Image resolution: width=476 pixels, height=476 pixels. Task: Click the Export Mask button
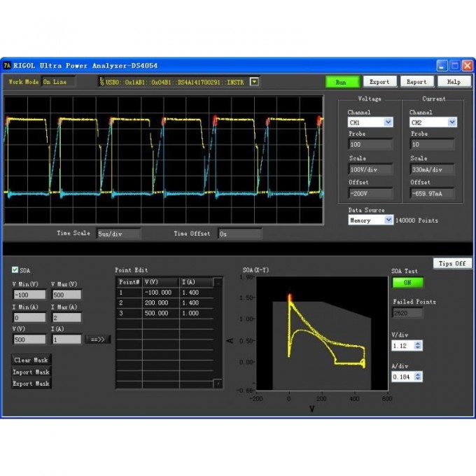(x=31, y=384)
